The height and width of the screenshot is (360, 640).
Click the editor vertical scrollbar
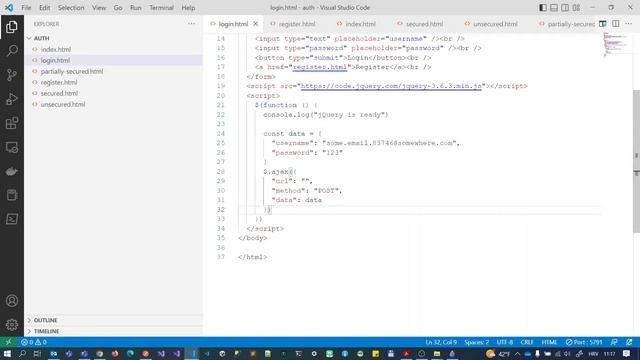coord(636,162)
